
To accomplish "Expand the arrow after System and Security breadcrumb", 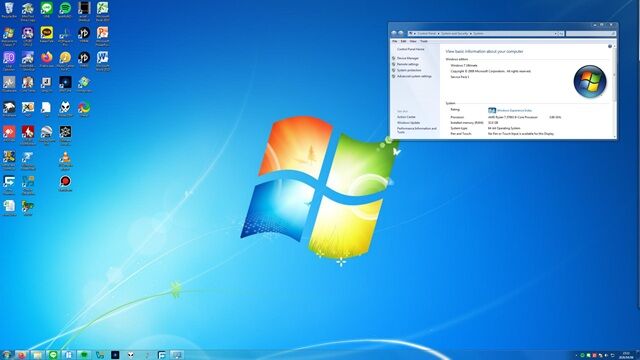I will point(471,33).
